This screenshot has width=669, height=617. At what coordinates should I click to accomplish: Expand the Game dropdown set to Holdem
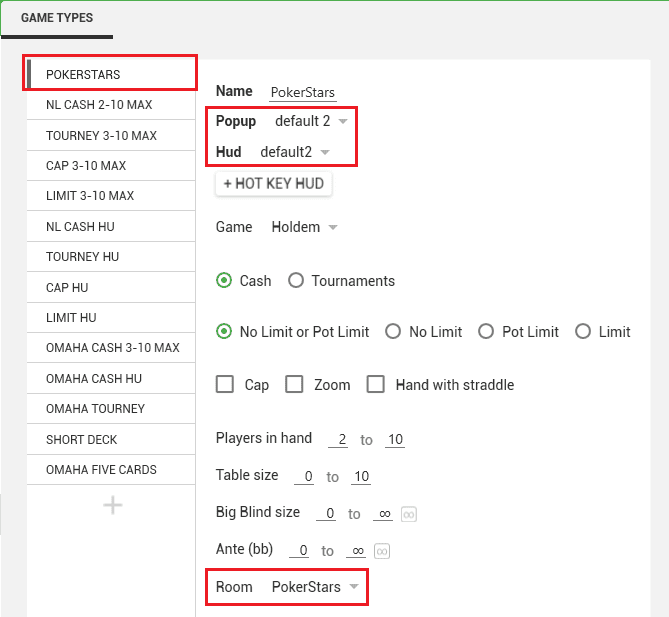[x=305, y=227]
